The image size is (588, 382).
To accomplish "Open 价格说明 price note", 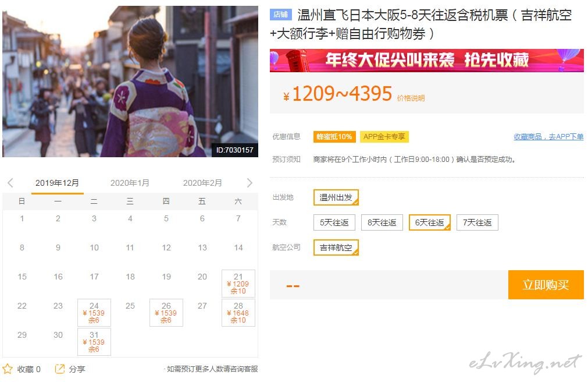I will click(x=411, y=98).
